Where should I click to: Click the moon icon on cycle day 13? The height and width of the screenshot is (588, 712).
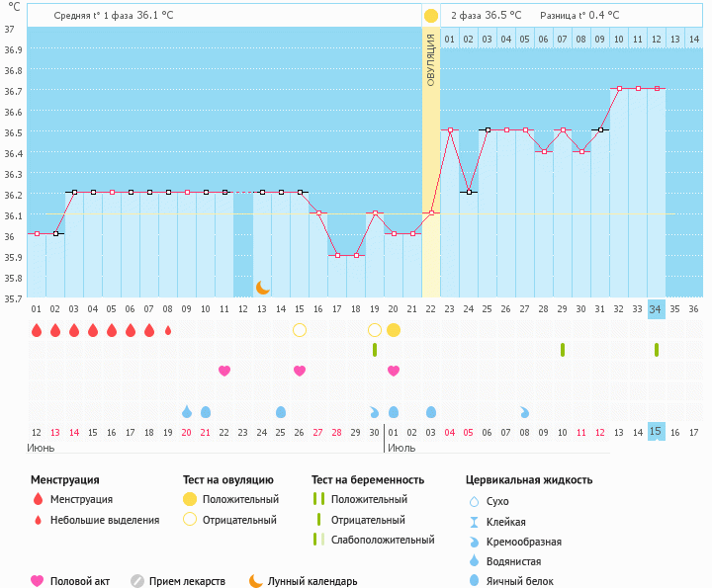[262, 287]
